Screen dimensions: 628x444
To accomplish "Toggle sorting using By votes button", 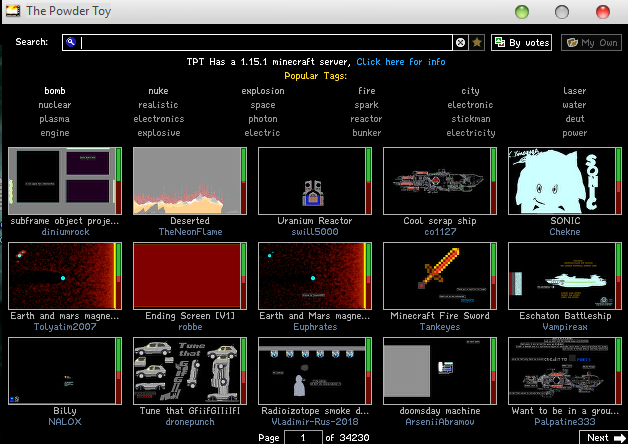I will pyautogui.click(x=521, y=42).
